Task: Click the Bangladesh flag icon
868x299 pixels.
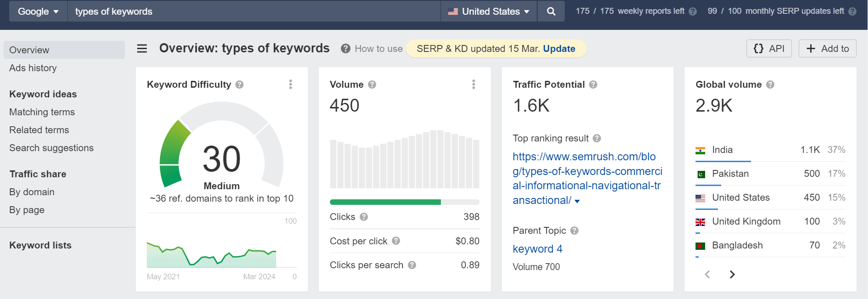Action: (x=701, y=246)
